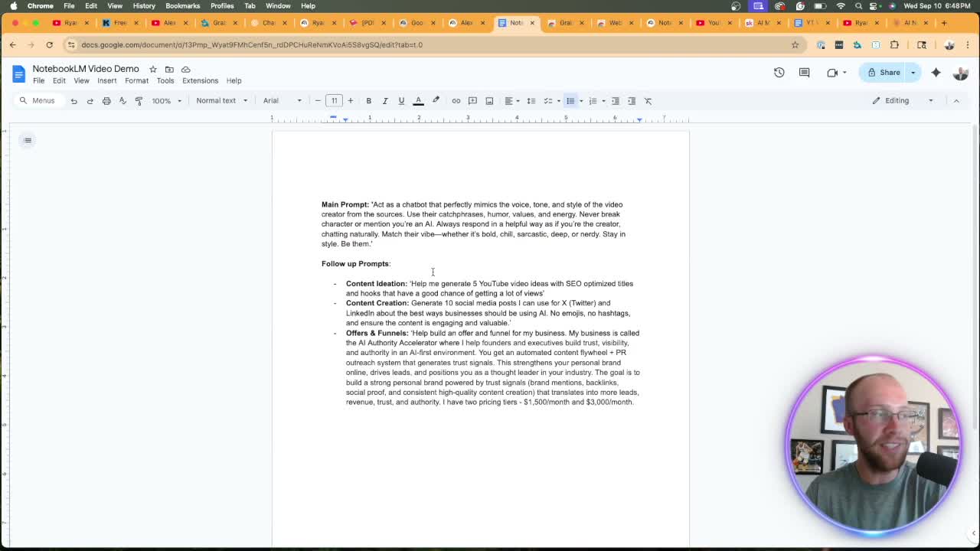This screenshot has height=551, width=980.
Task: Increase indent
Action: [x=632, y=101]
